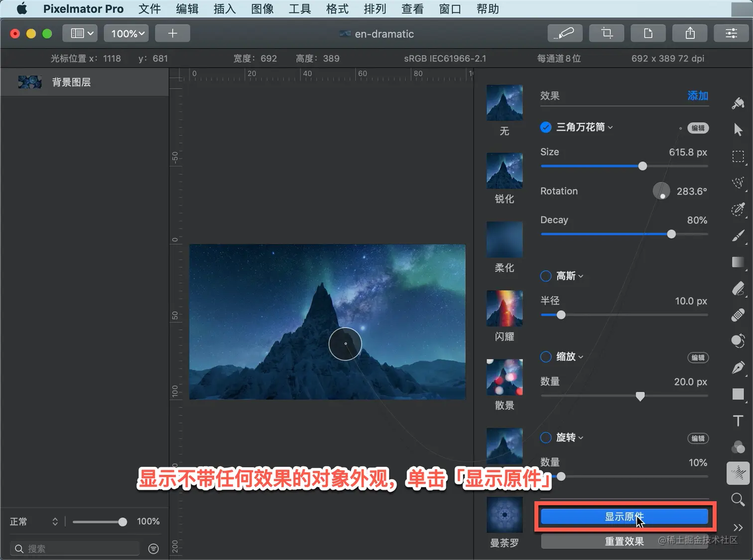The height and width of the screenshot is (560, 753).
Task: Click the 半径 slider handle
Action: point(561,315)
